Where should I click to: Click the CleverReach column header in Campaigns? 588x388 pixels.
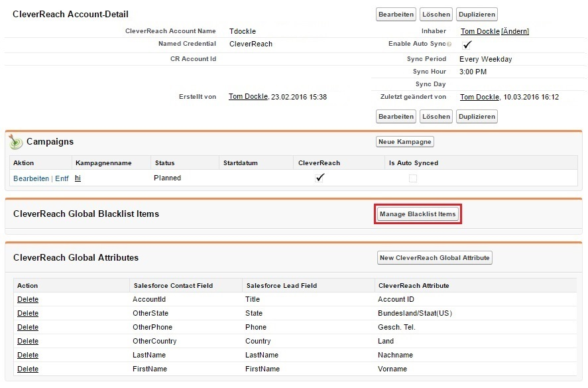[319, 163]
